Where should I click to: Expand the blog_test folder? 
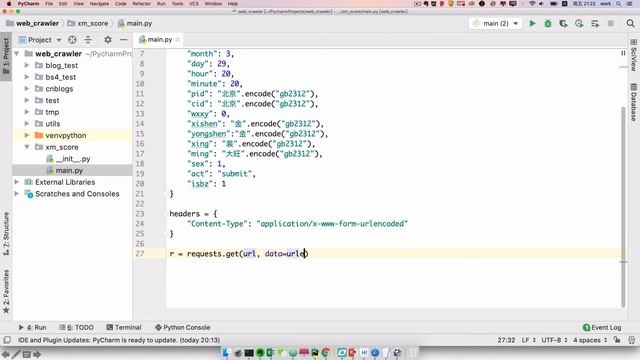click(27, 65)
